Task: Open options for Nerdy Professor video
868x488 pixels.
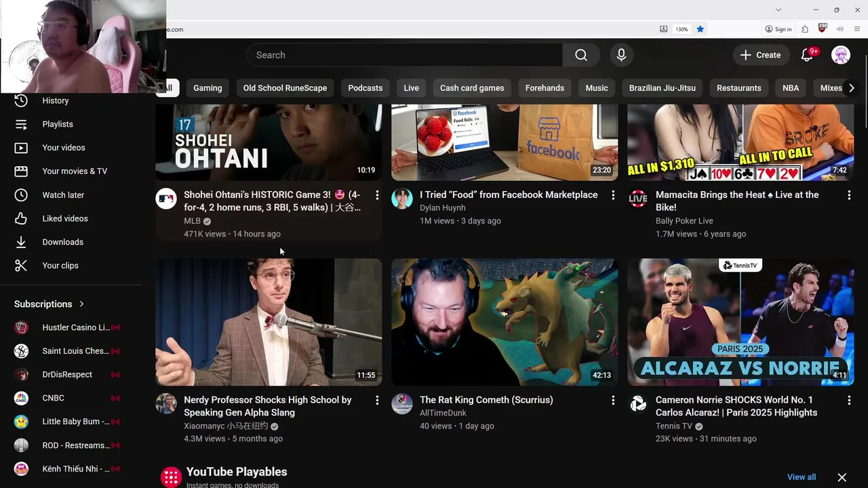Action: [377, 401]
